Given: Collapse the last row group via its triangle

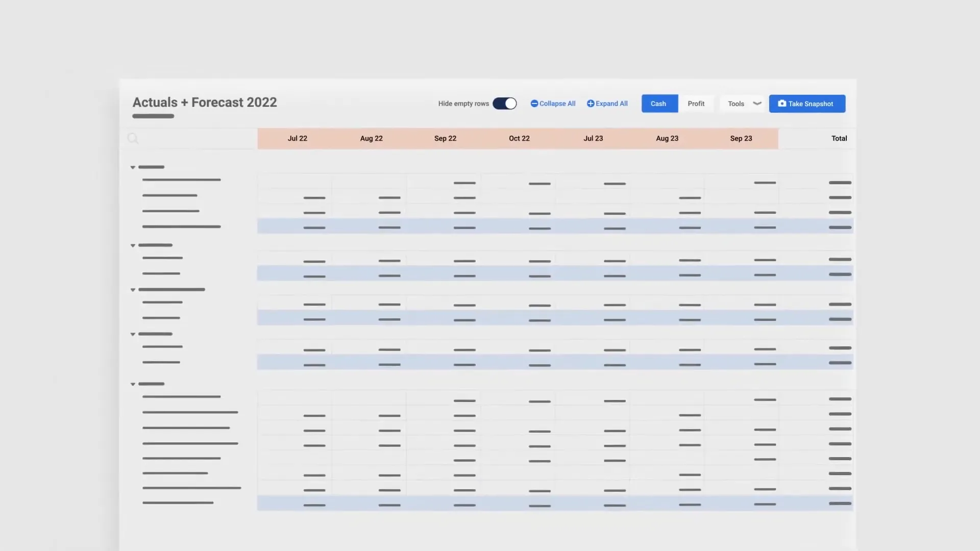Looking at the screenshot, I should click(133, 384).
